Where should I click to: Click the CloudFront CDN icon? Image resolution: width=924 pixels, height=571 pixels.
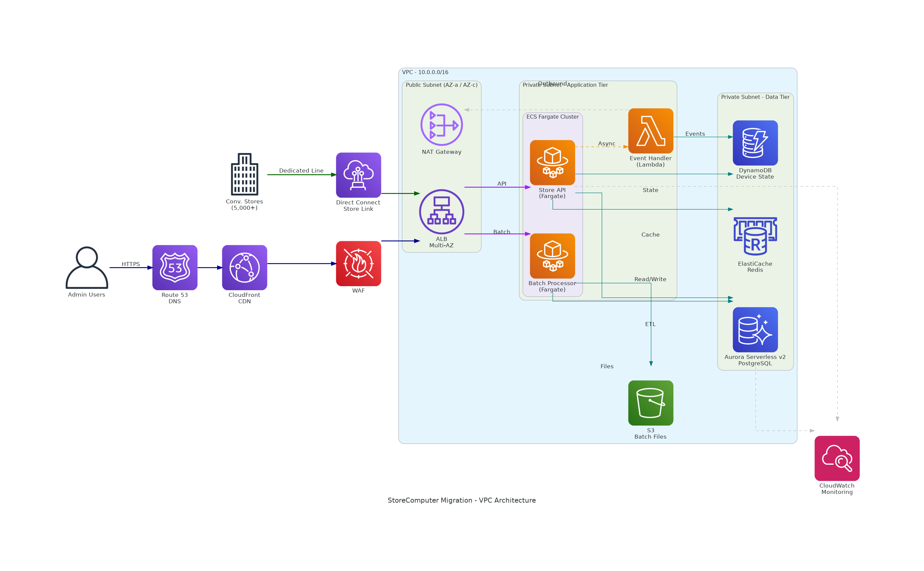(245, 269)
